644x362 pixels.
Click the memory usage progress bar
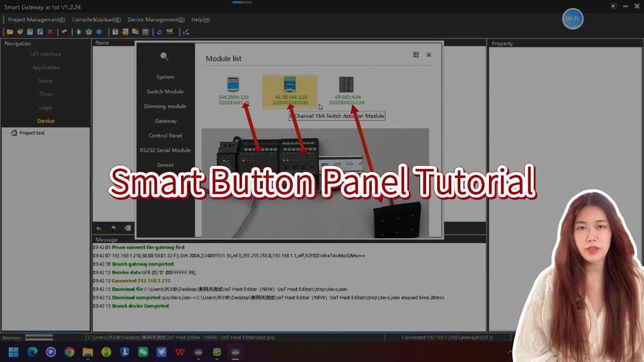pyautogui.click(x=39, y=337)
